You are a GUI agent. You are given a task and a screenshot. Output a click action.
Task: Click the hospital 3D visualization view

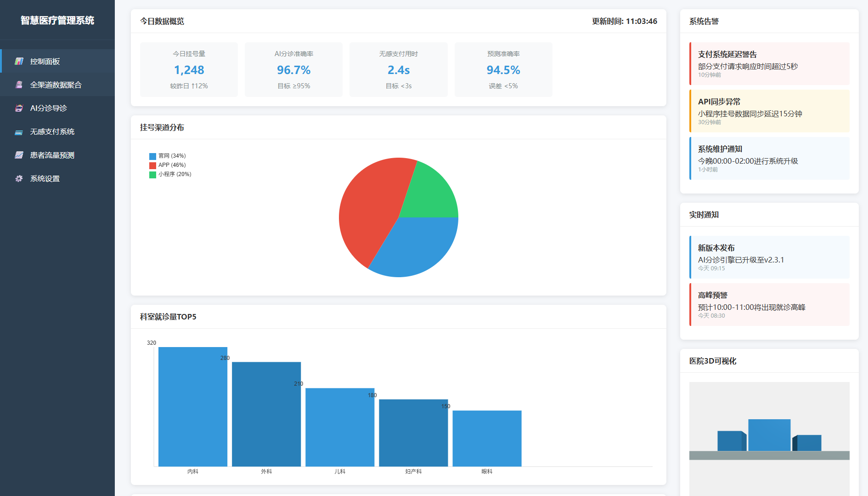[769, 437]
